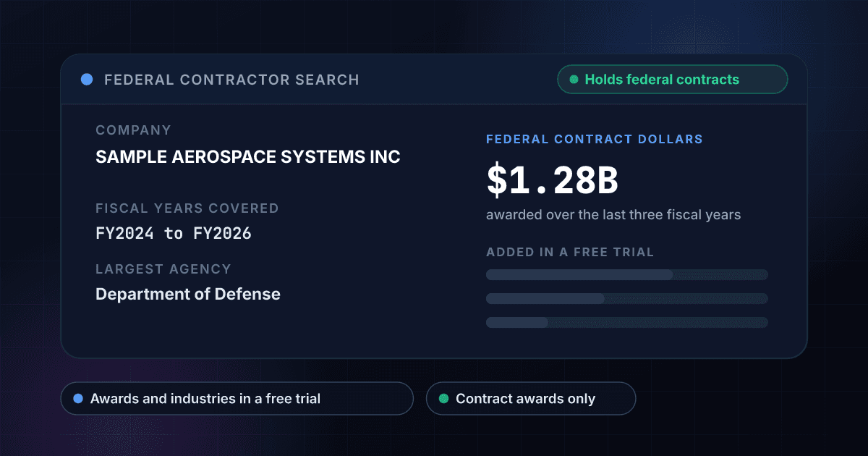The height and width of the screenshot is (456, 868).
Task: Click the $1.28B amount
Action: [x=552, y=182]
